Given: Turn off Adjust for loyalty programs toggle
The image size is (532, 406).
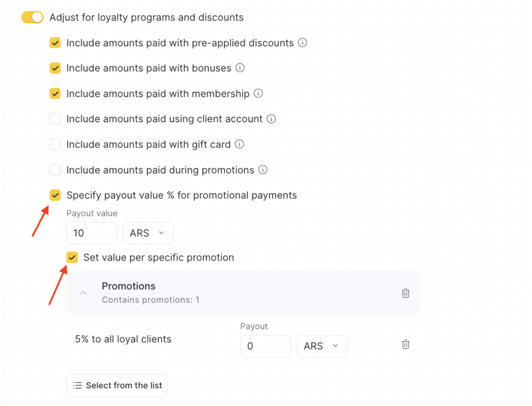Looking at the screenshot, I should [32, 18].
